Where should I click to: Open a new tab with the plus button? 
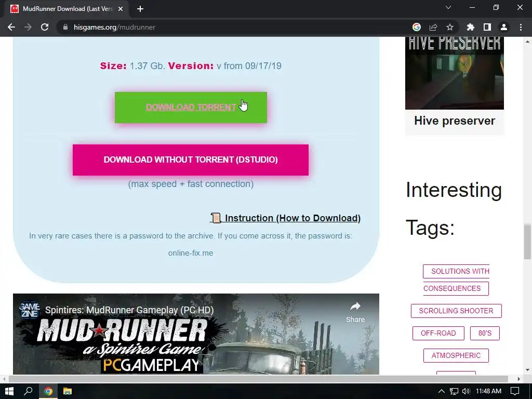(140, 9)
